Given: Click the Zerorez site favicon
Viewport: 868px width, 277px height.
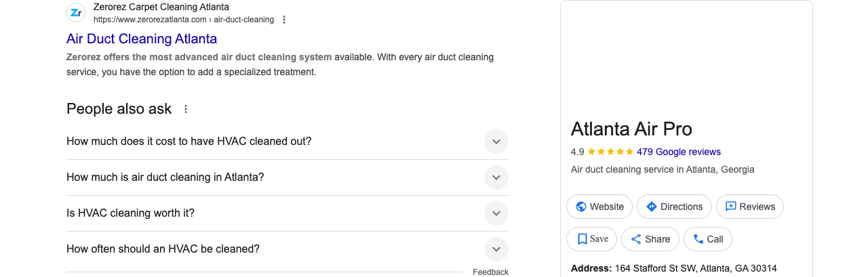Looking at the screenshot, I should click(x=76, y=13).
